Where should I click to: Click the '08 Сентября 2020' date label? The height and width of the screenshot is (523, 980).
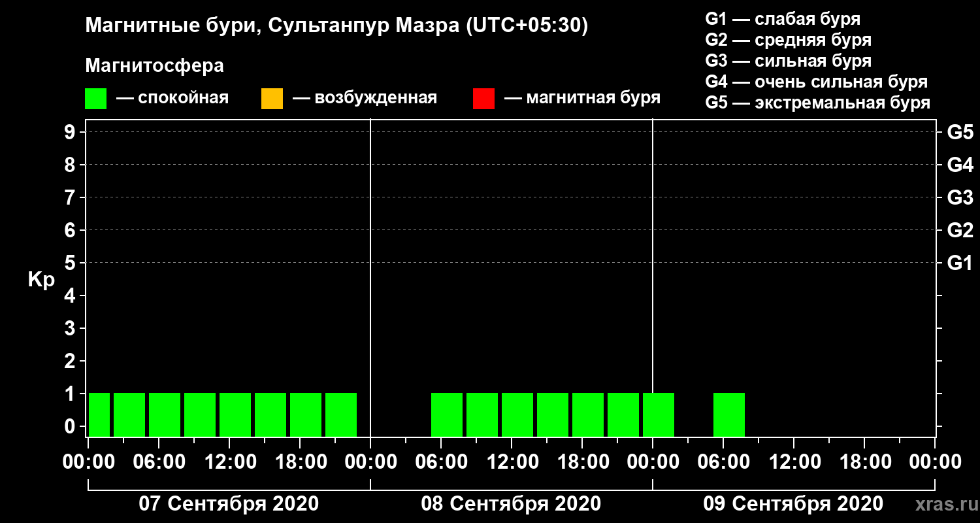(x=511, y=504)
